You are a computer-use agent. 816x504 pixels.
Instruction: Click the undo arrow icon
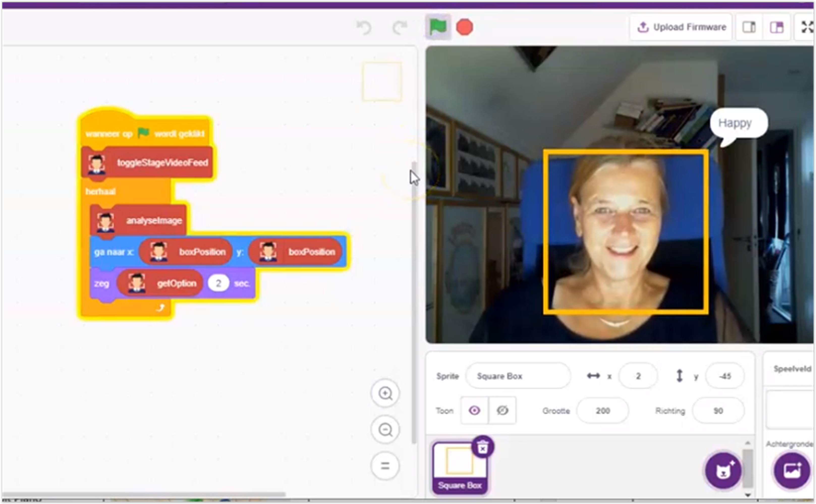(x=364, y=27)
